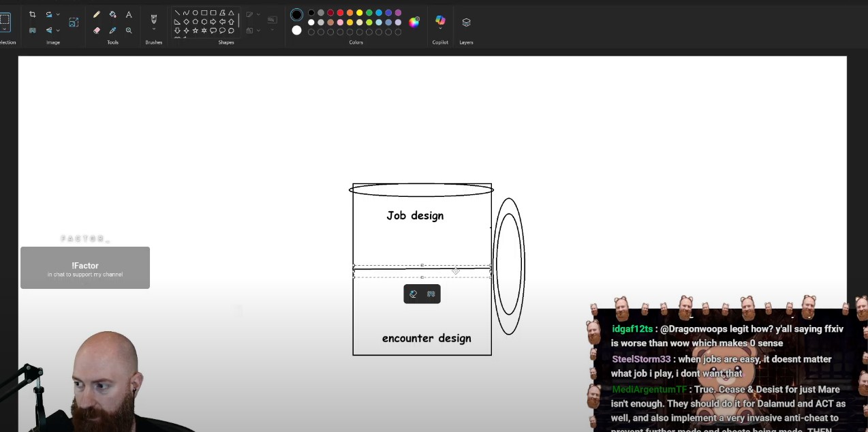Pick the yellow color swatch
The image size is (868, 432).
[x=359, y=13]
